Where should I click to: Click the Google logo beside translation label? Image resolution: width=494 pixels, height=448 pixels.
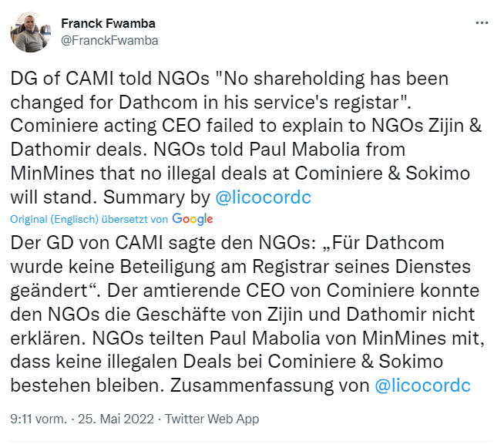(193, 219)
